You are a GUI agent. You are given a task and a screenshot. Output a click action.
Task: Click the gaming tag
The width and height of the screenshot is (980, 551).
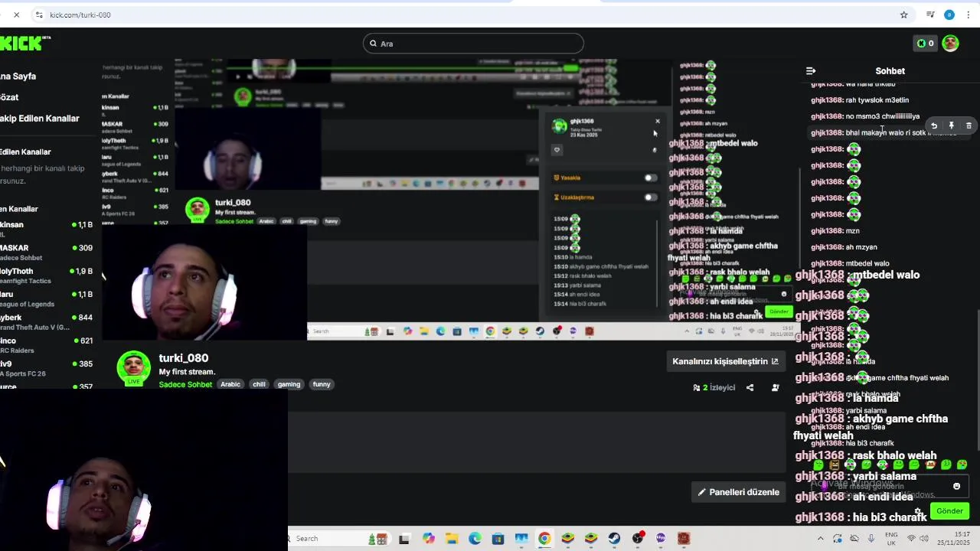(289, 384)
